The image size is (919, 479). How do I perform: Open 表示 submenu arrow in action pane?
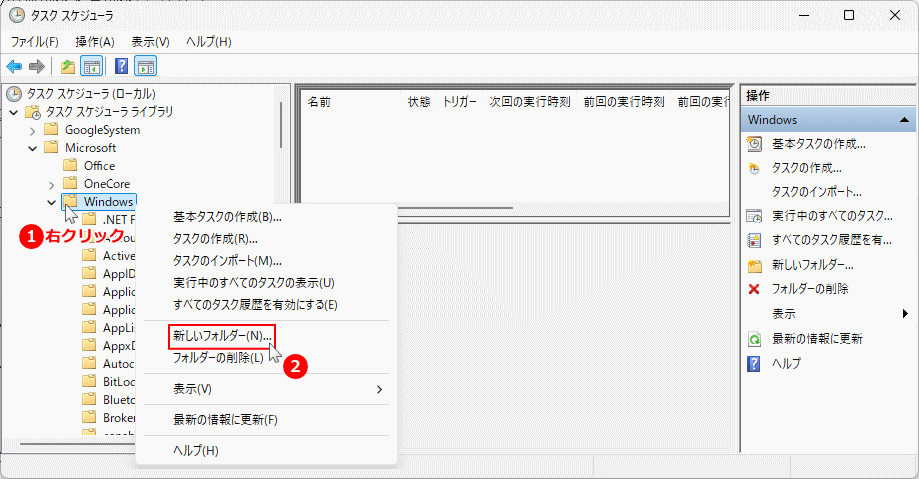[906, 314]
